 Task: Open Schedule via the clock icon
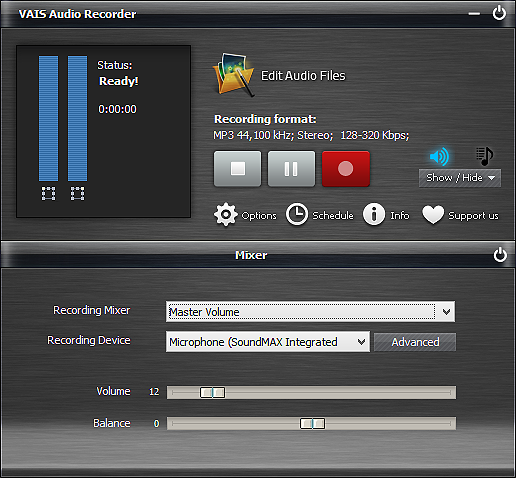coord(297,214)
